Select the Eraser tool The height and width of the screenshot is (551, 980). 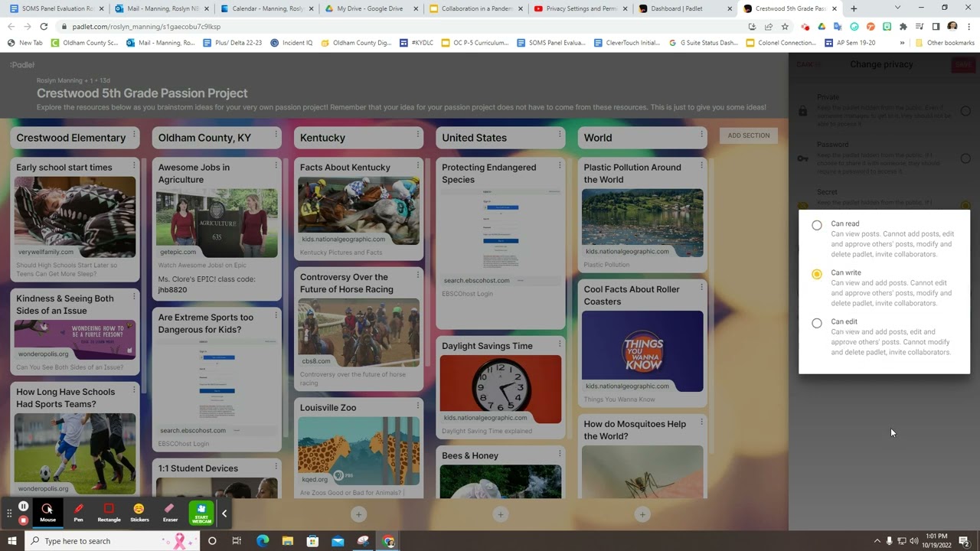(x=170, y=513)
